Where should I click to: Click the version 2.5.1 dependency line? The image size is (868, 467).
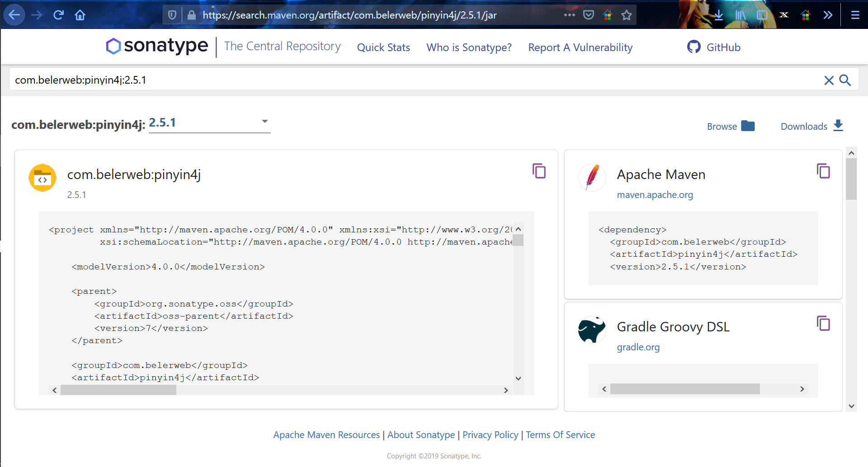[x=678, y=267]
